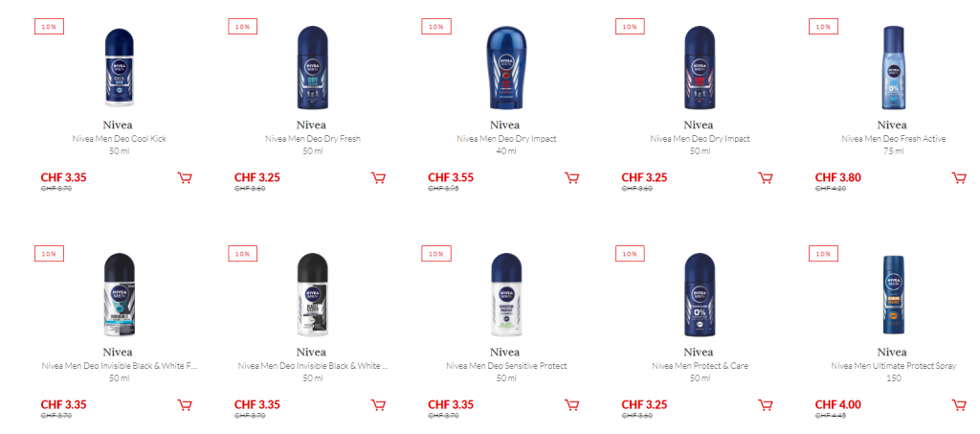Open the Cool Kick product image
Screen dimensions: 980x434
click(119, 67)
